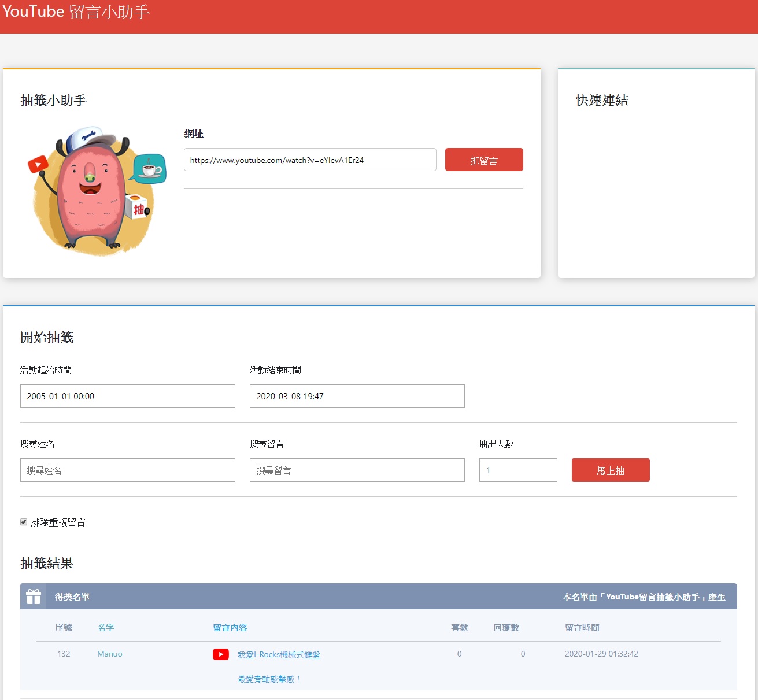Click the YouTube URL input field
Screen dimensions: 758x700
[310, 160]
